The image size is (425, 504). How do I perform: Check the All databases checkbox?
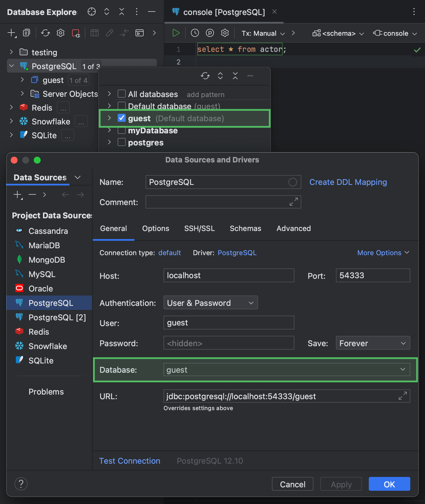pos(122,94)
